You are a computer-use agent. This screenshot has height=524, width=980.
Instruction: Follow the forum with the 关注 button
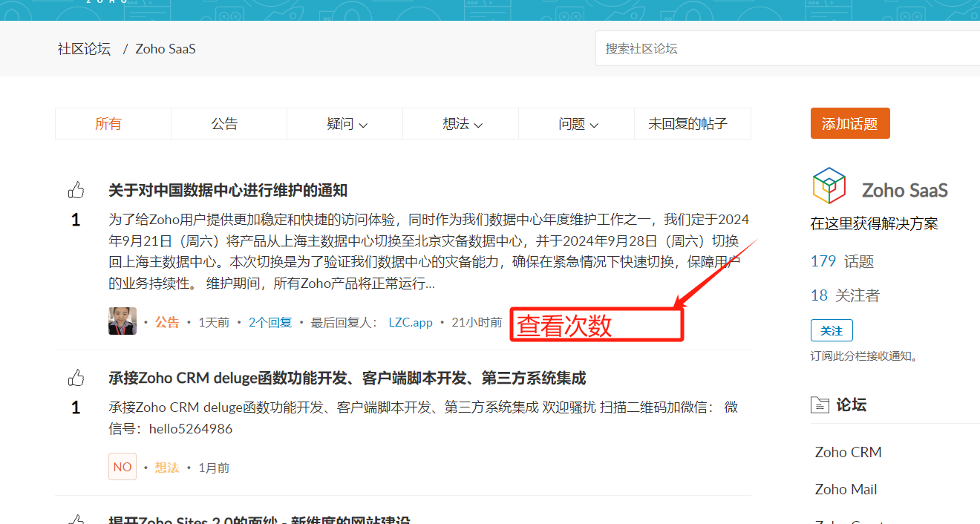click(832, 330)
